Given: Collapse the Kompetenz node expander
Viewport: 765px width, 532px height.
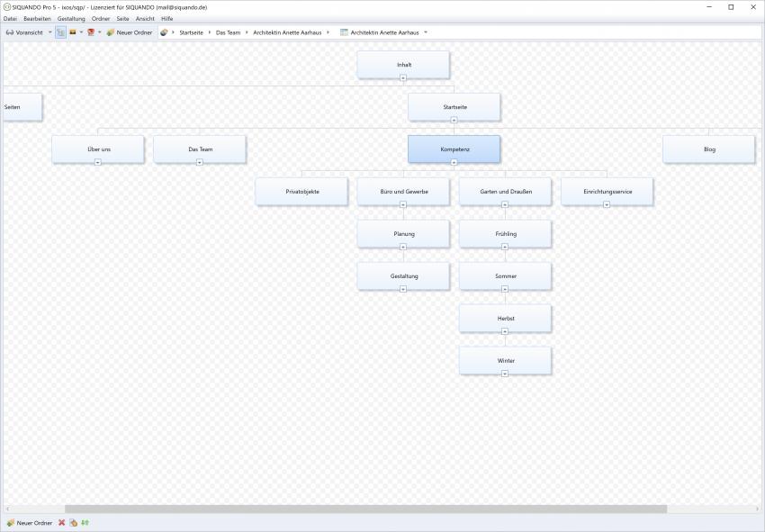Looking at the screenshot, I should point(454,162).
